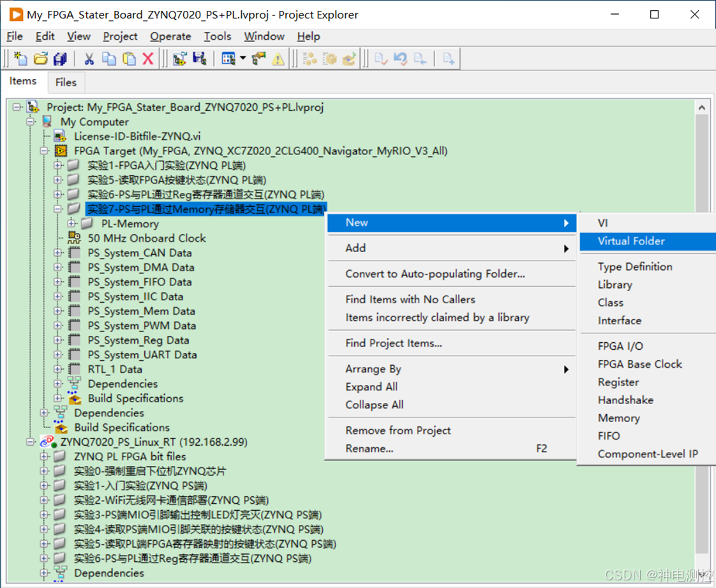Viewport: 716px width, 588px height.
Task: Click the New Project toolbar icon
Action: 20,59
